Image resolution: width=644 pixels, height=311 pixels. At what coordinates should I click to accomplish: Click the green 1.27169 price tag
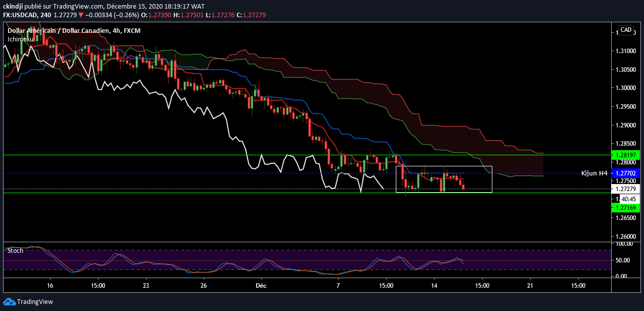[x=626, y=208]
